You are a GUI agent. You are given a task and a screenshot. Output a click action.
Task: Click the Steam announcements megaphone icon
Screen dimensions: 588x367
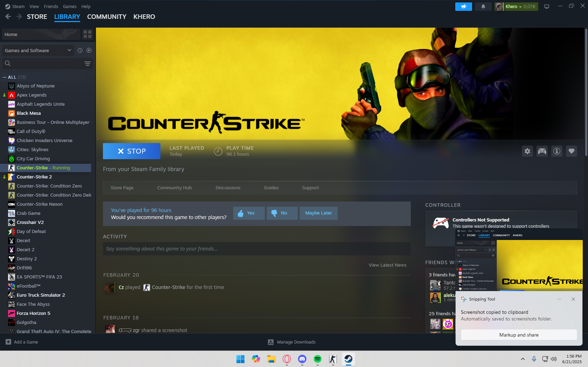point(463,7)
